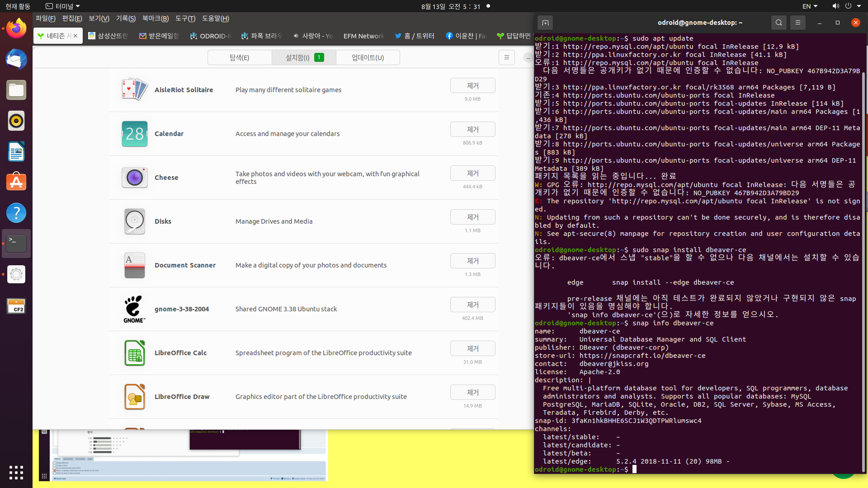Open the CF2 dock application

click(x=16, y=306)
